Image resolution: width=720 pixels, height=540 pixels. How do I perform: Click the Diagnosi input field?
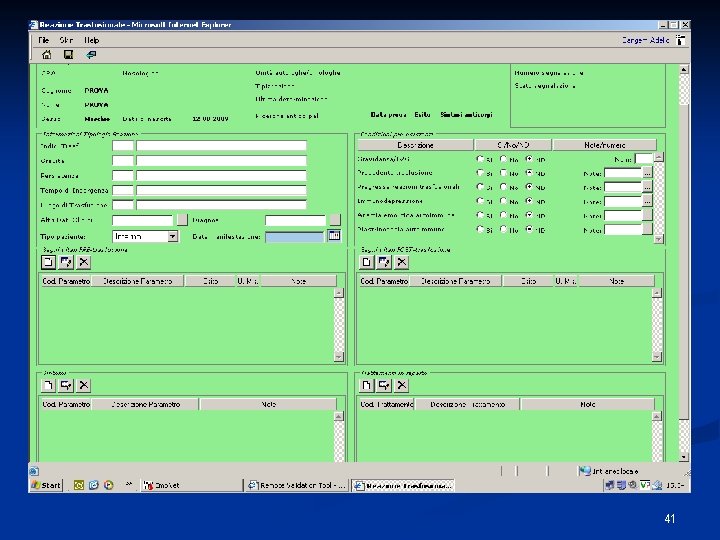296,220
